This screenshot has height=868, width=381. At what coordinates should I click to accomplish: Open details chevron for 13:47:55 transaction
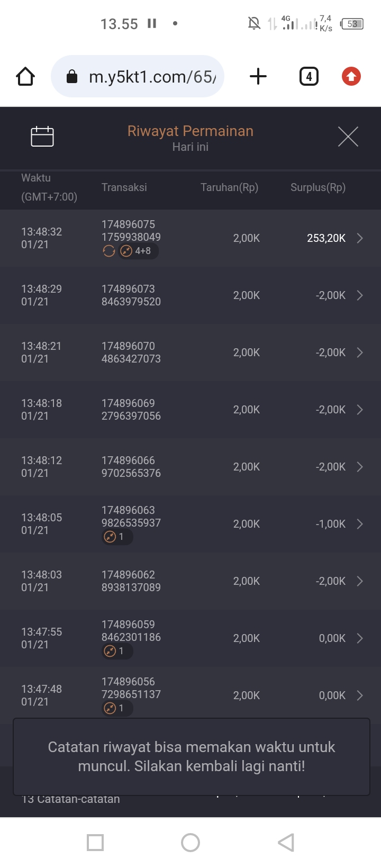360,638
